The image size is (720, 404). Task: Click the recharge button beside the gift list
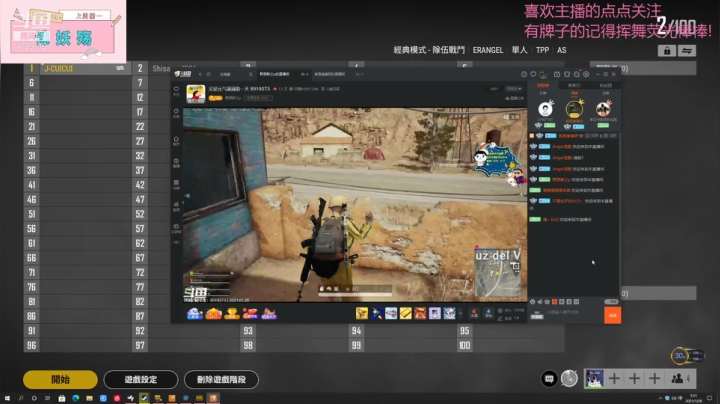coord(474,313)
